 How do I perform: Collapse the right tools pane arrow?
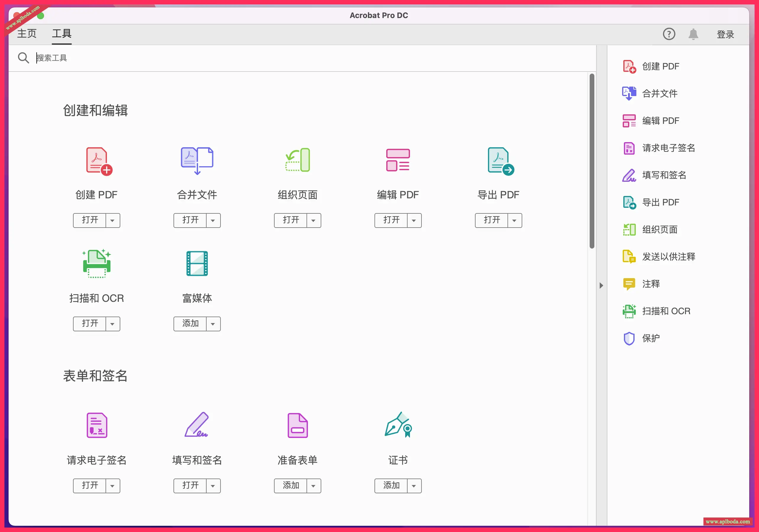point(601,285)
